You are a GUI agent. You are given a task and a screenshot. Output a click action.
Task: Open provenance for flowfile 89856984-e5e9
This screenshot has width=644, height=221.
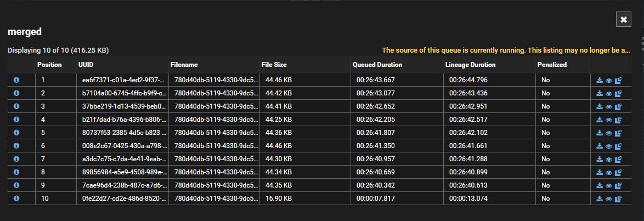point(618,173)
